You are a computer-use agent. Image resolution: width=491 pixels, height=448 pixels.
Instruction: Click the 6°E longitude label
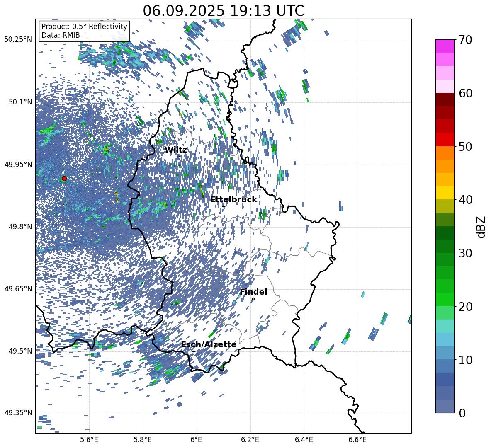click(196, 440)
